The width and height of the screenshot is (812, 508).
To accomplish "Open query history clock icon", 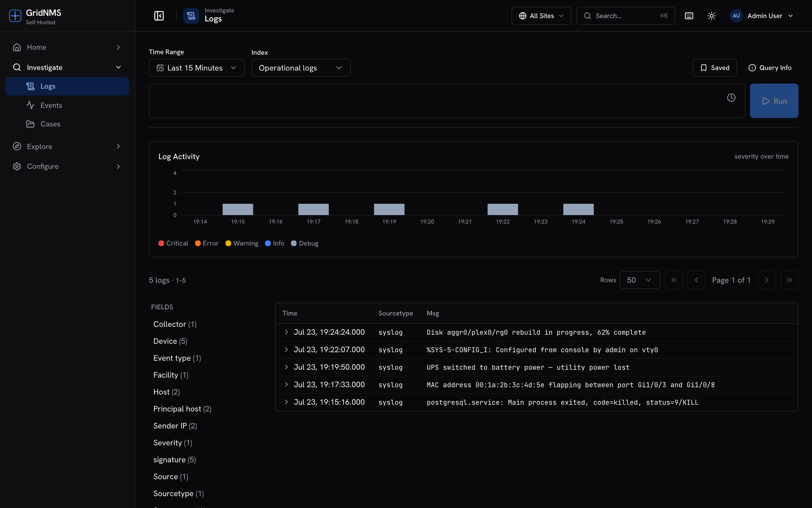I will coord(731,98).
